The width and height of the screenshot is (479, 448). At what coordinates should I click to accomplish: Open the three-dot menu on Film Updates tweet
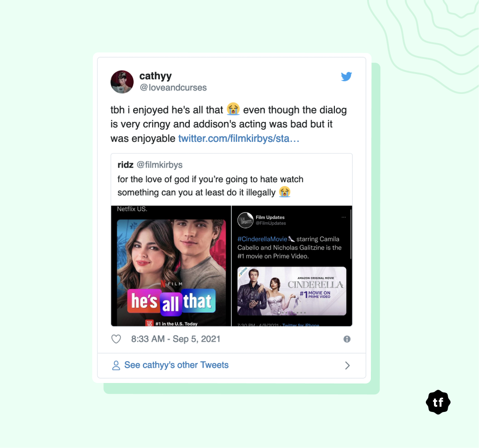point(344,217)
